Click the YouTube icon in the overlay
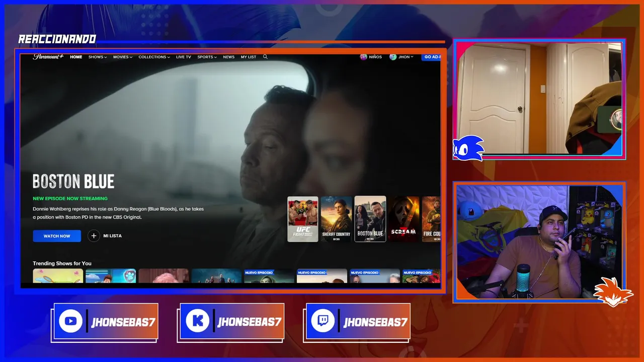The height and width of the screenshot is (362, 644). (x=70, y=322)
